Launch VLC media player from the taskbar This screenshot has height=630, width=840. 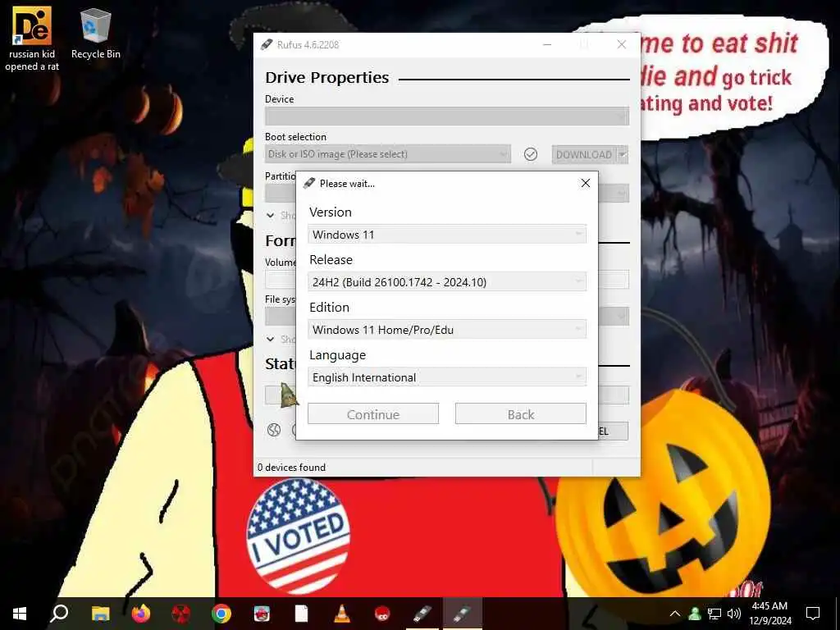342,614
